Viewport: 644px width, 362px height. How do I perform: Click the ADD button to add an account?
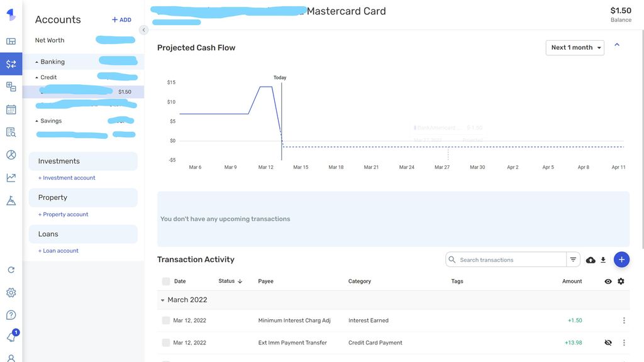point(120,19)
